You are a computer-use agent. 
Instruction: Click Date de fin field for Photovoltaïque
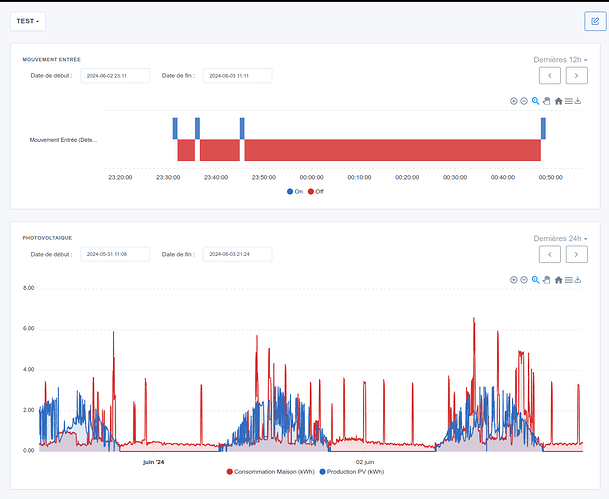(237, 255)
